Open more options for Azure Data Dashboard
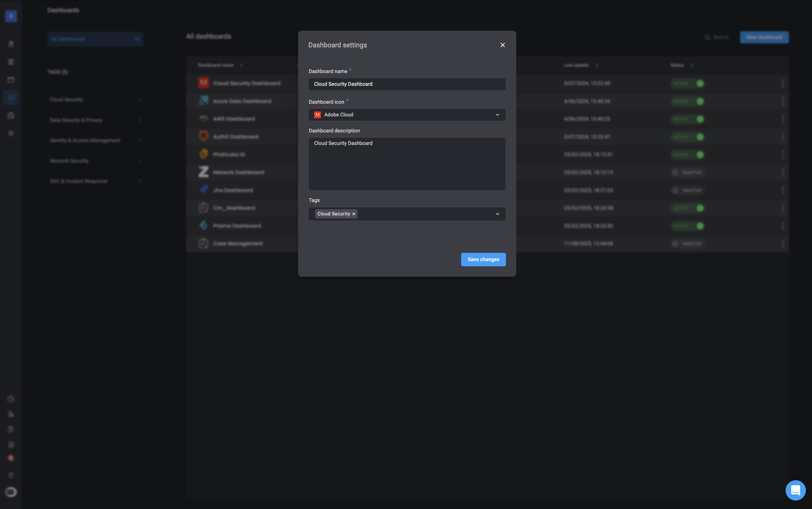 [783, 101]
